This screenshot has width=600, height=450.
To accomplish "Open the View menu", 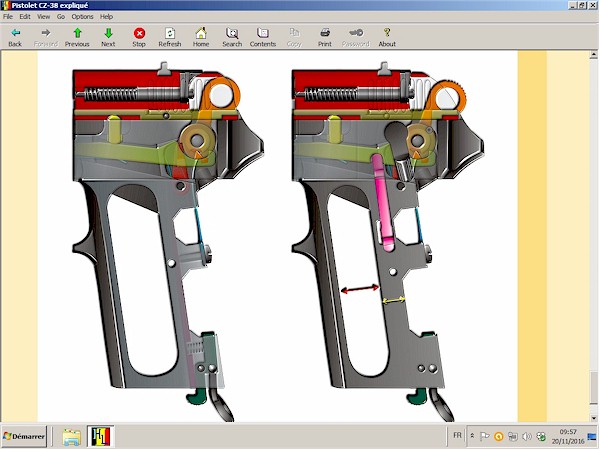I will coord(43,16).
